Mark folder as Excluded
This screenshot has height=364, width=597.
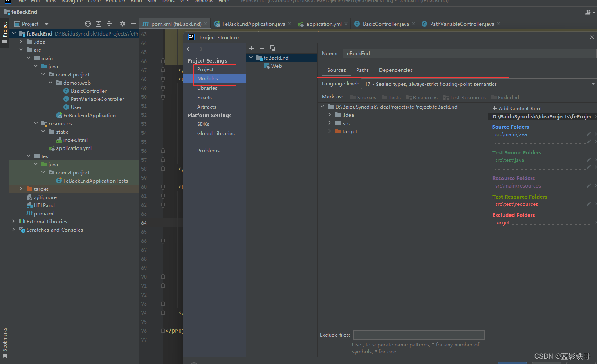pyautogui.click(x=505, y=97)
